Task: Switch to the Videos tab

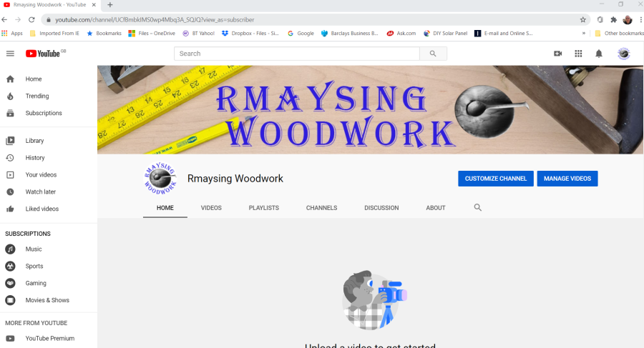Action: coord(211,208)
